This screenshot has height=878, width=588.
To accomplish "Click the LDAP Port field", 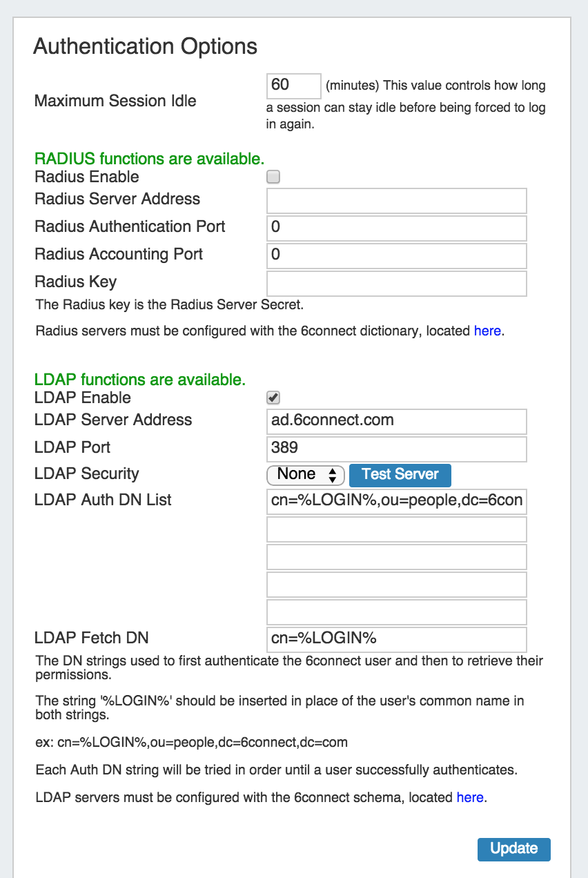I will click(x=396, y=449).
